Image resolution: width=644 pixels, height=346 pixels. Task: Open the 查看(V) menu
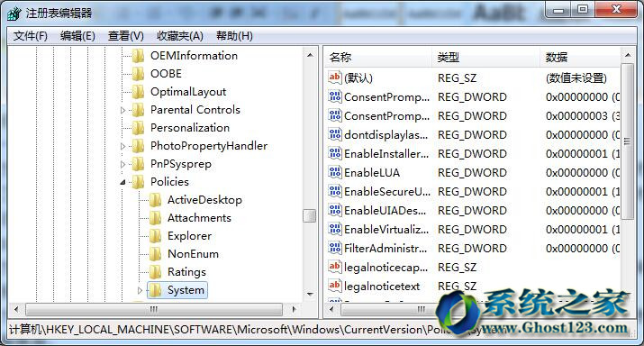pyautogui.click(x=126, y=36)
